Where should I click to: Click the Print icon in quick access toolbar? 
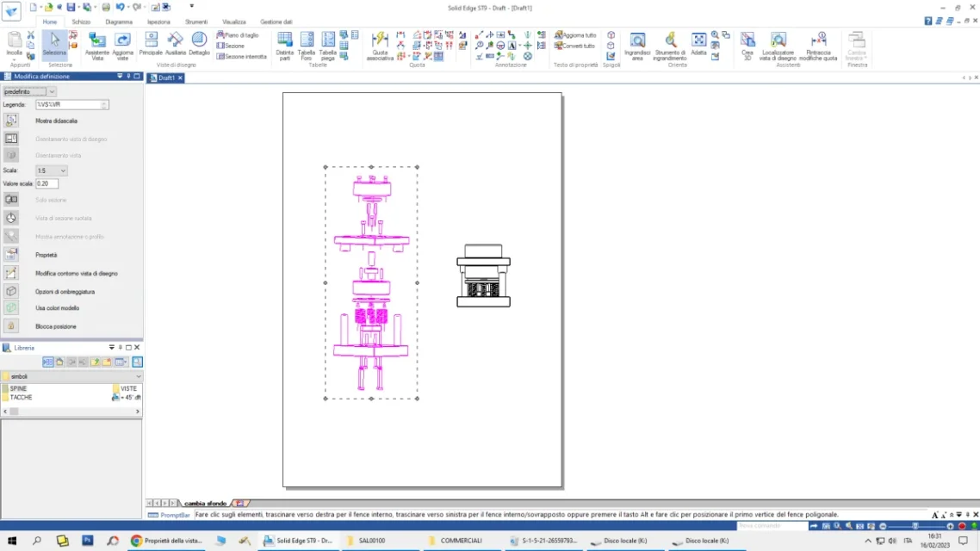(106, 7)
